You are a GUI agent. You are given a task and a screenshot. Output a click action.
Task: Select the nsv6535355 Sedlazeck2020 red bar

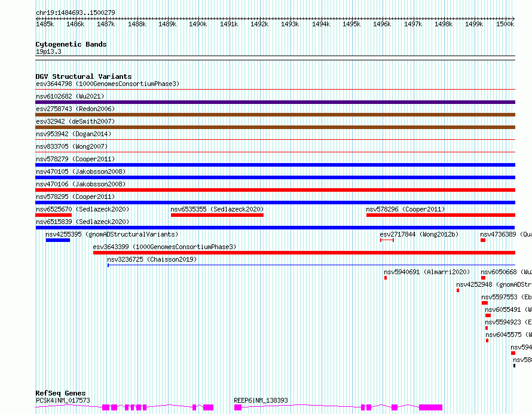217,215
